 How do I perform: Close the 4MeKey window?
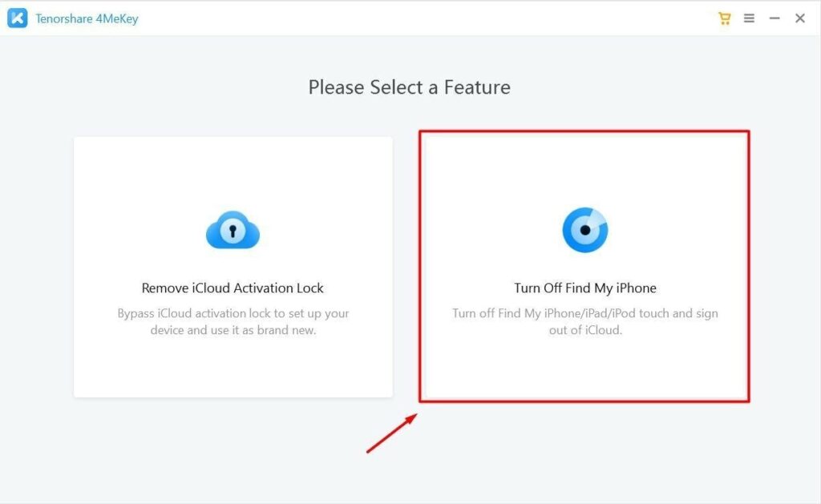coord(800,18)
